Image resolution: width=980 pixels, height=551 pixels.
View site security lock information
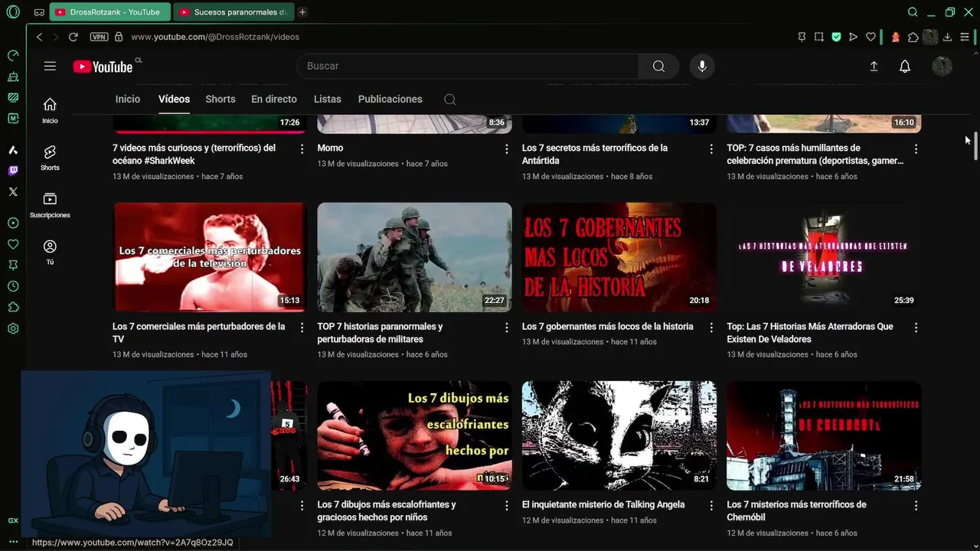(119, 37)
